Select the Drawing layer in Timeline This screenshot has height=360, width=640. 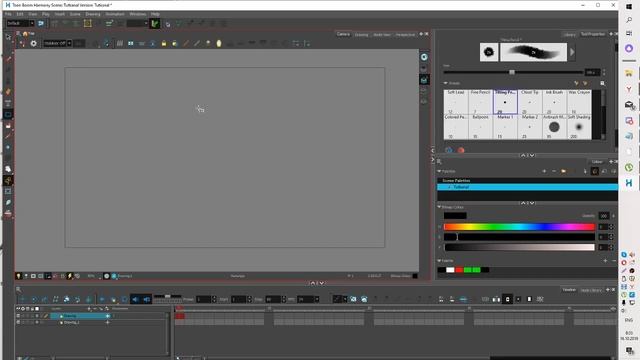pyautogui.click(x=79, y=316)
